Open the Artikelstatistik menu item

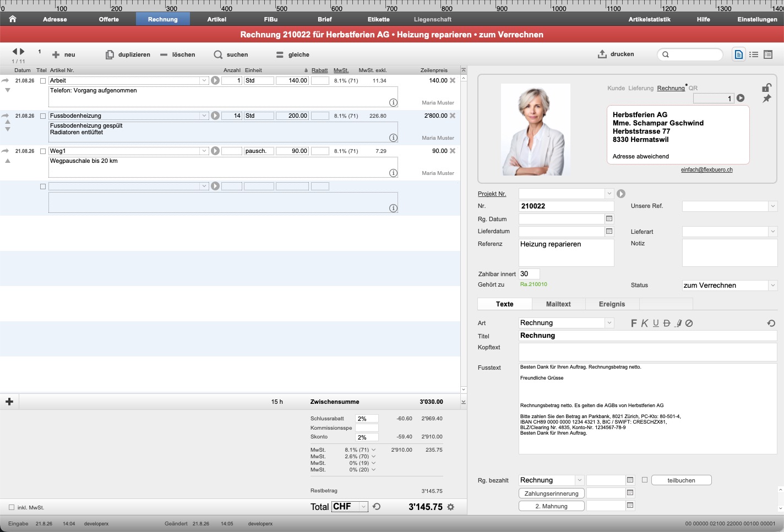[x=650, y=19]
